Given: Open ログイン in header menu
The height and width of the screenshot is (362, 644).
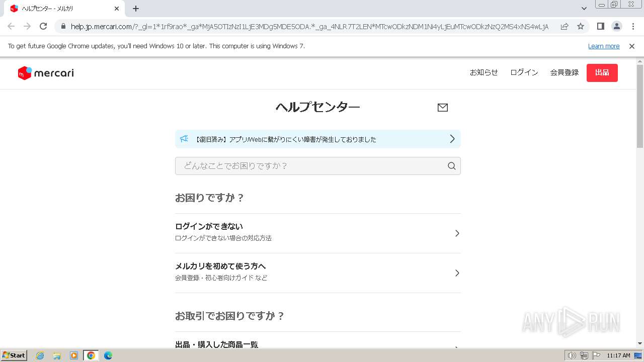Looking at the screenshot, I should point(524,72).
